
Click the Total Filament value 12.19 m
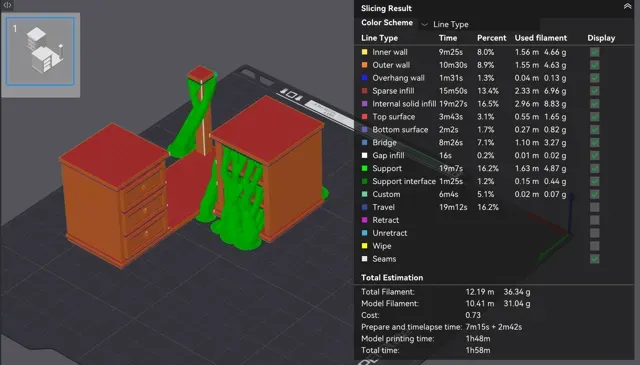click(480, 292)
